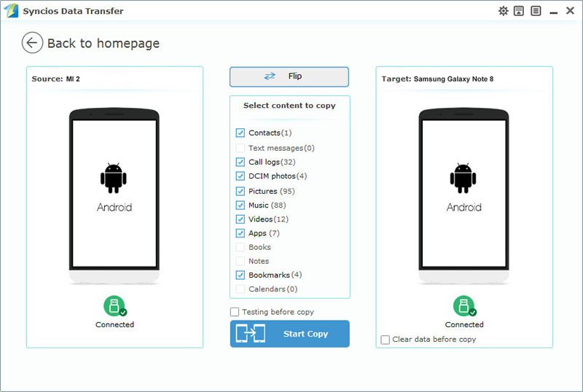The image size is (583, 392).
Task: Click the title bar icon next to gear
Action: pos(519,11)
